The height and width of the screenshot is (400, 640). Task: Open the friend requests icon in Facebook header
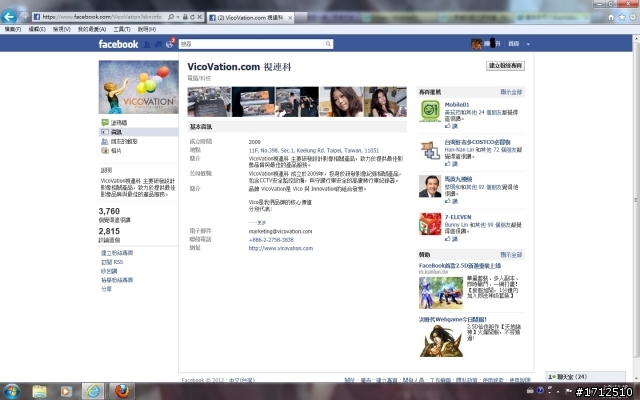tap(147, 44)
